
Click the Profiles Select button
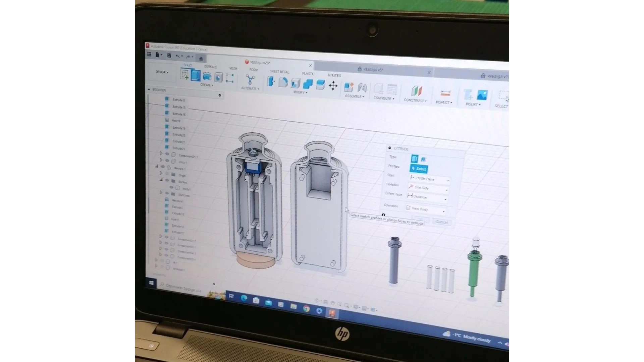419,169
